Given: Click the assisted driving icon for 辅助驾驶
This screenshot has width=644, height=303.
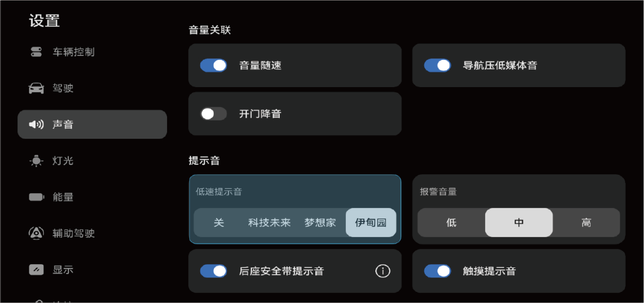Looking at the screenshot, I should 36,233.
